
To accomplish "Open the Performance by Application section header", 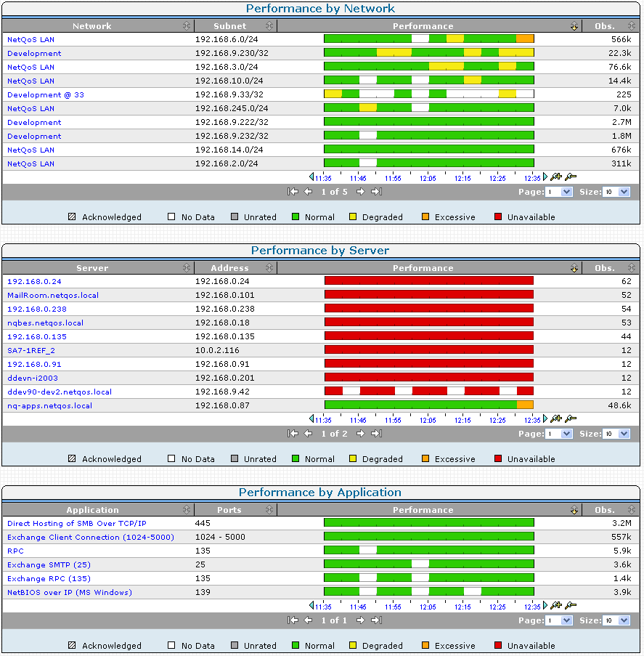I will (321, 492).
